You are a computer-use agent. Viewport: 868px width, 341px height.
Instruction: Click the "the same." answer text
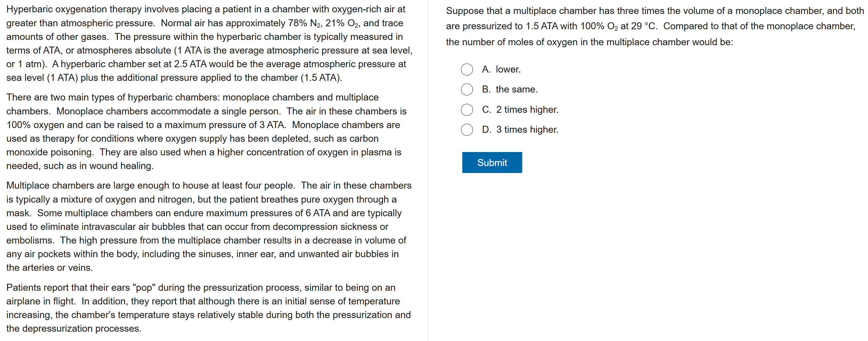click(516, 89)
